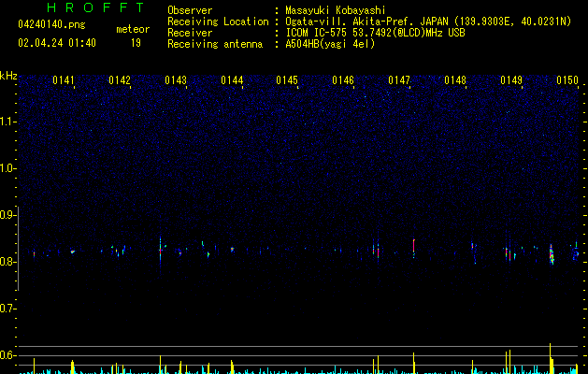The width and height of the screenshot is (588, 374).
Task: Click the HROFFT title text
Action: (x=95, y=7)
